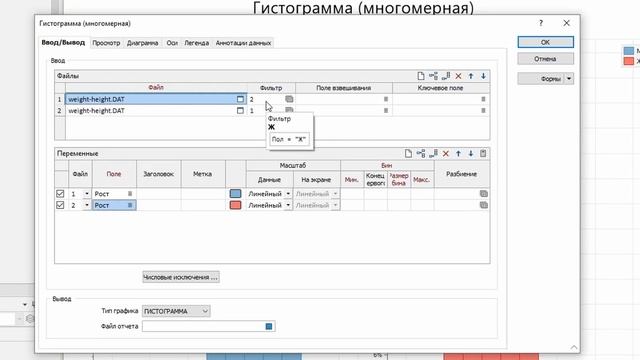Click append rows icon in Переменные toolbar
The width and height of the screenshot is (640, 360).
(x=433, y=153)
